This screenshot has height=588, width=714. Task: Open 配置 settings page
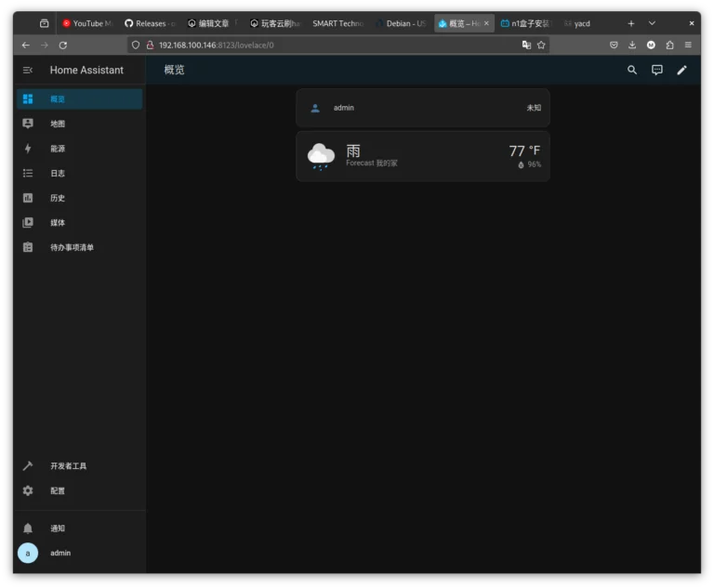point(80,490)
